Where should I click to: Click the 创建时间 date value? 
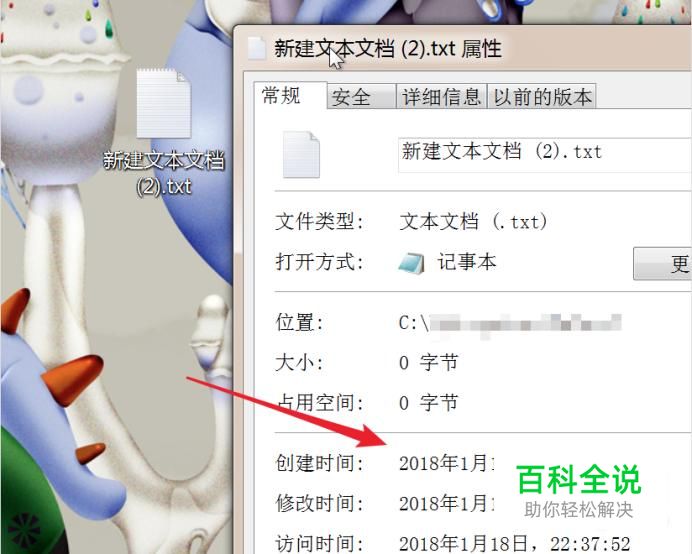coord(447,464)
